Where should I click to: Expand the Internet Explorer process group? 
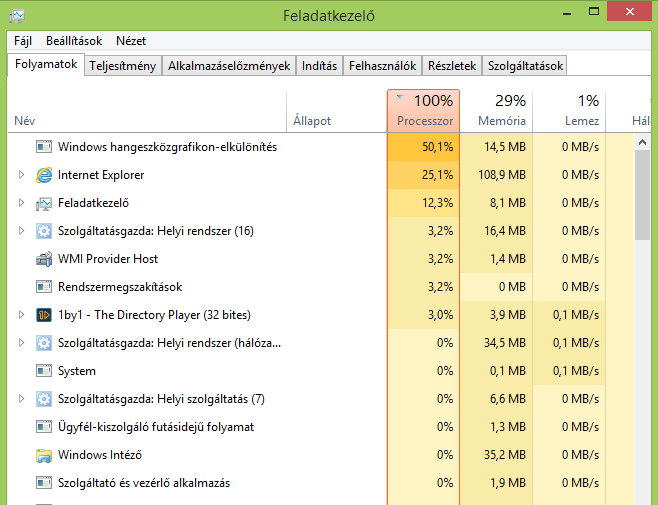[21, 175]
